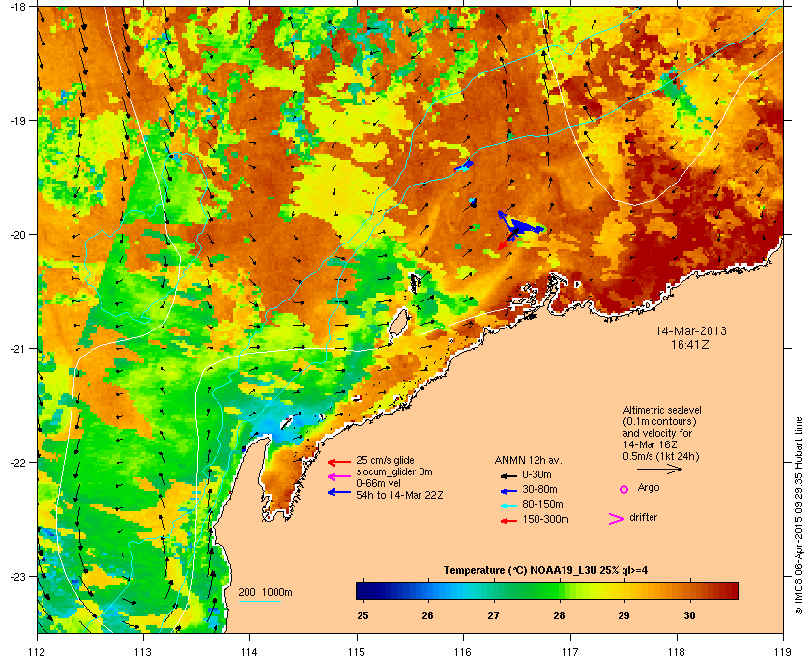Click the date label 14-Mar-2013

(x=691, y=331)
